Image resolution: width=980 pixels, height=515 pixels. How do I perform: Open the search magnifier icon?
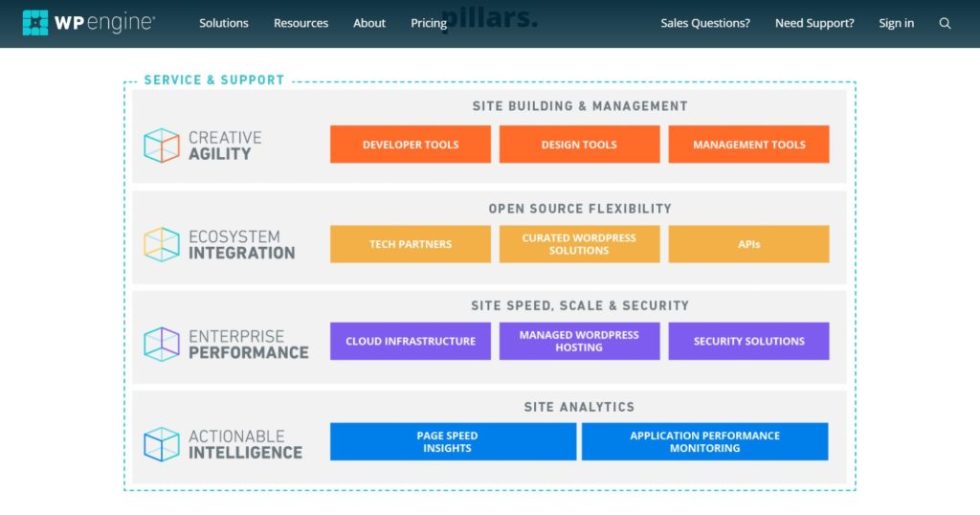[x=945, y=23]
